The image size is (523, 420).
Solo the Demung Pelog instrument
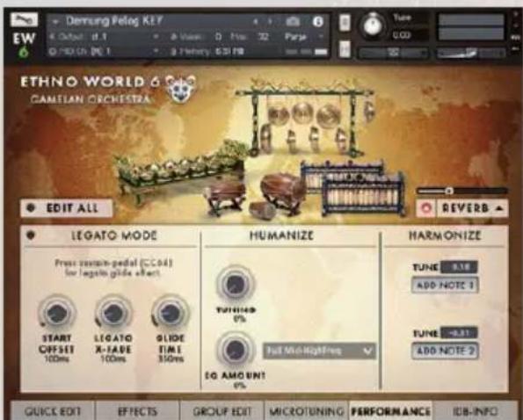point(345,23)
